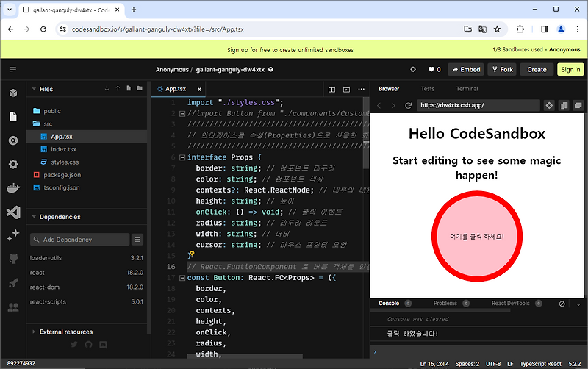Open styles.css in the file tree

tap(65, 162)
